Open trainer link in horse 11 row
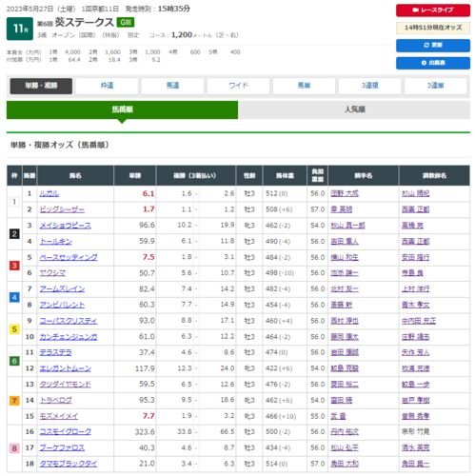Image resolution: width=475 pixels, height=476 pixels. (415, 352)
